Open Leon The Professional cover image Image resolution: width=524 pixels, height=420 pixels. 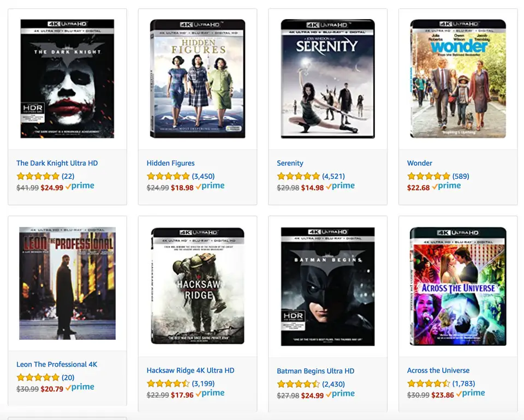coord(67,283)
